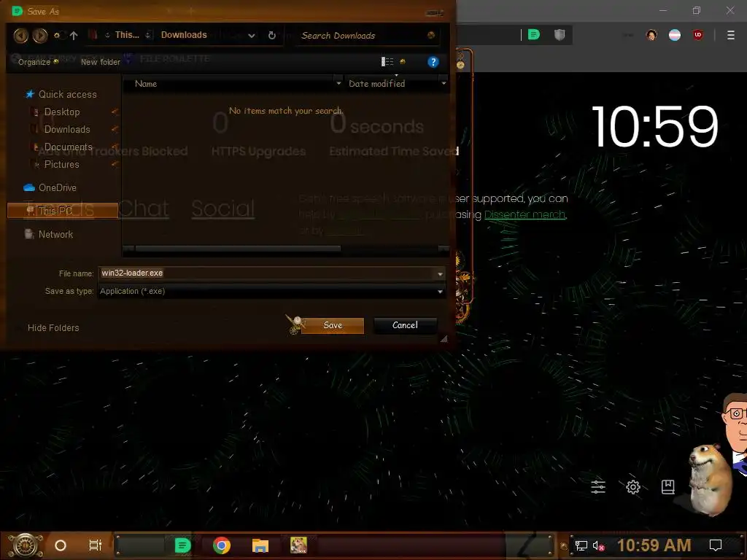Open the Dissenter merch link

tap(525, 215)
